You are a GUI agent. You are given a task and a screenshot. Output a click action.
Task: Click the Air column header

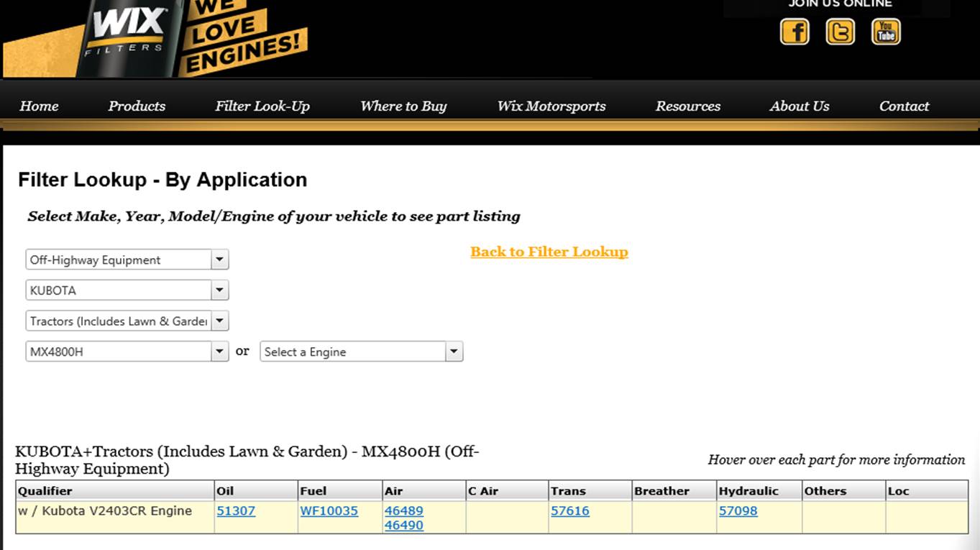[424, 491]
